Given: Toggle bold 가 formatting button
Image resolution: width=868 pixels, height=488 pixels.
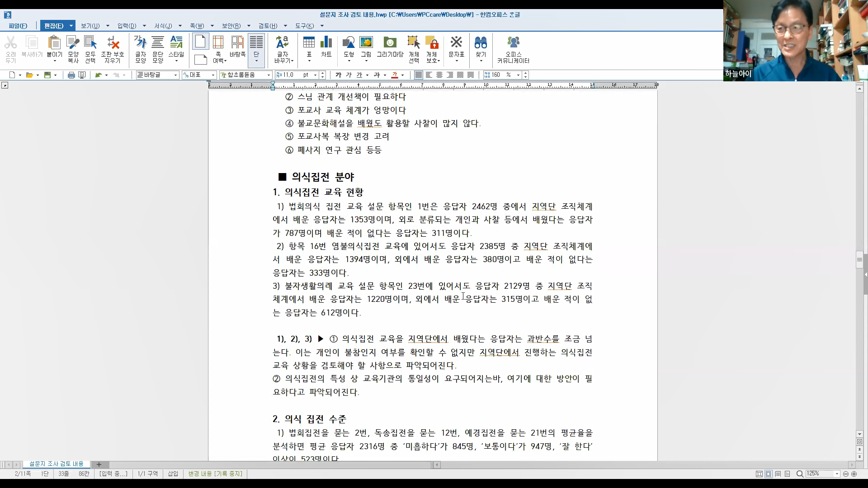Looking at the screenshot, I should pos(338,75).
